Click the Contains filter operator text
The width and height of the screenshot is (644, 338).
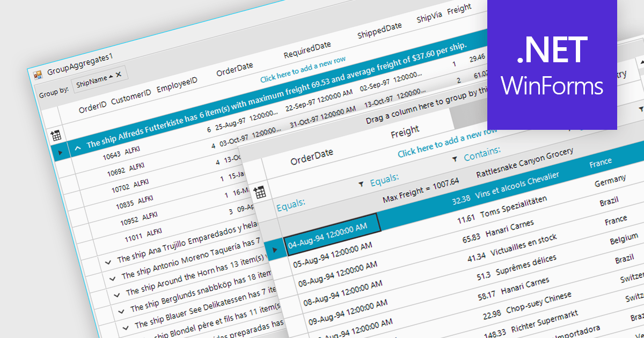pyautogui.click(x=482, y=153)
